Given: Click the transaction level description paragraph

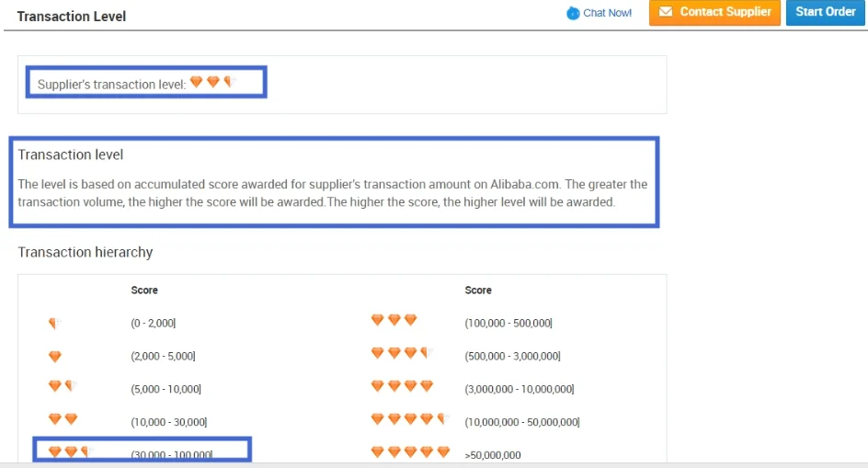Looking at the screenshot, I should pyautogui.click(x=332, y=193).
